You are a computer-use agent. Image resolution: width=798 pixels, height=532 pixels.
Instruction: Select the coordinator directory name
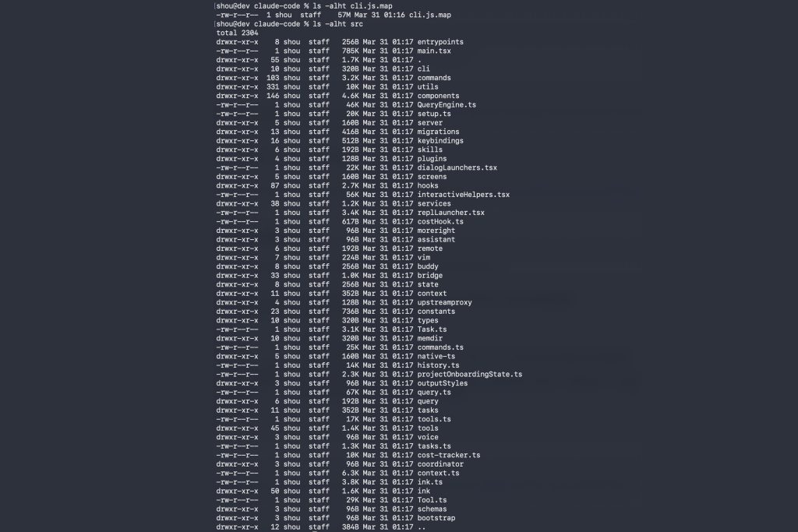440,464
